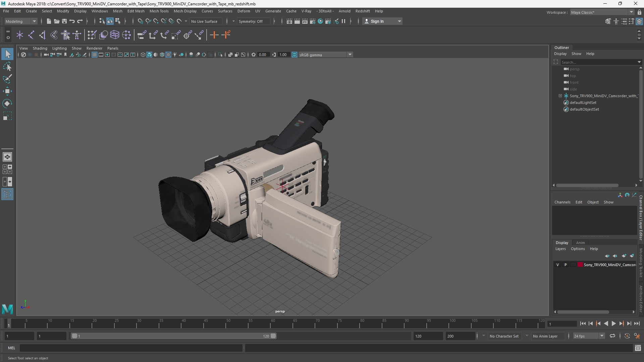Activate the Rotate tool
This screenshot has height=362, width=644.
pyautogui.click(x=7, y=104)
